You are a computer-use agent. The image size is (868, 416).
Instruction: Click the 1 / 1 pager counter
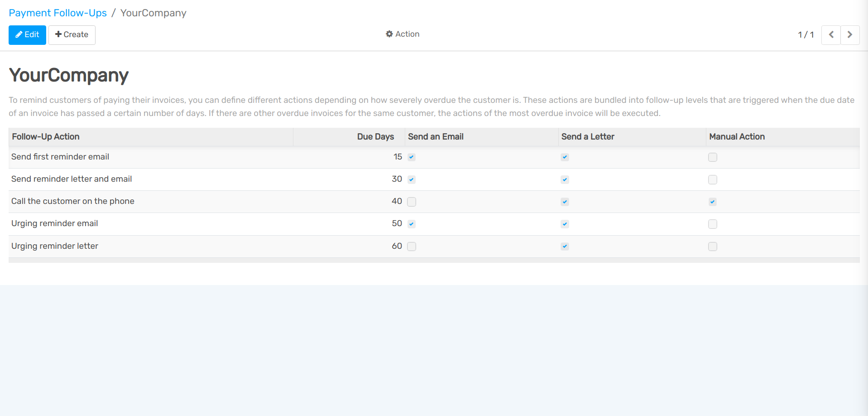pyautogui.click(x=806, y=35)
